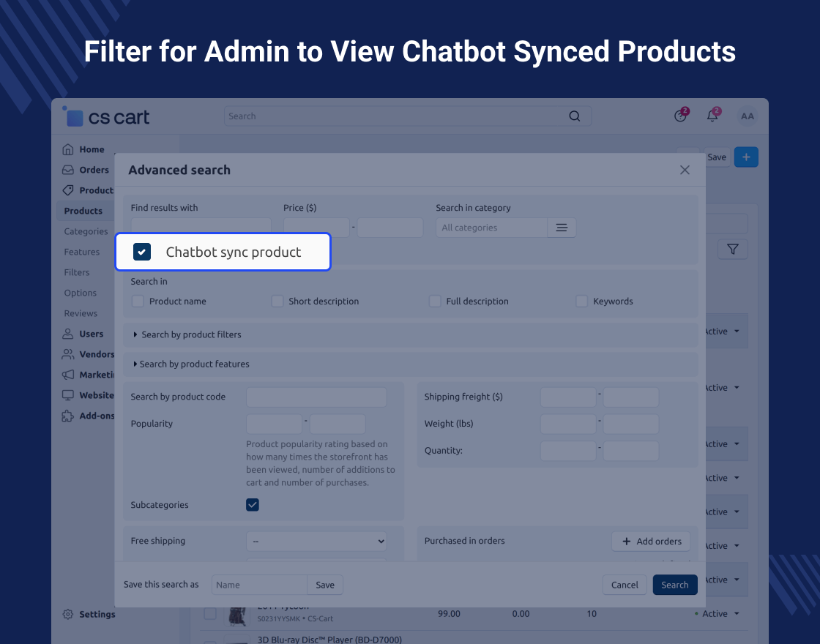Close the Advanced search dialog

tap(685, 170)
